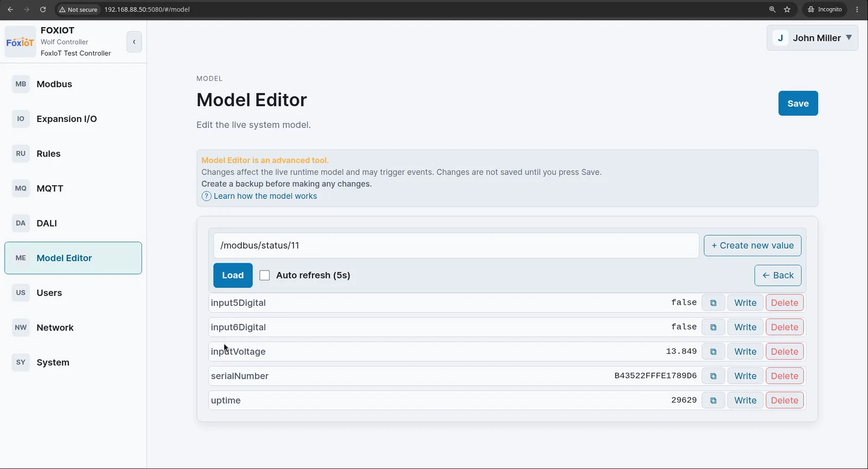Screen dimensions: 868x469
Task: Click the FoxIoT logo
Action: pyautogui.click(x=20, y=42)
